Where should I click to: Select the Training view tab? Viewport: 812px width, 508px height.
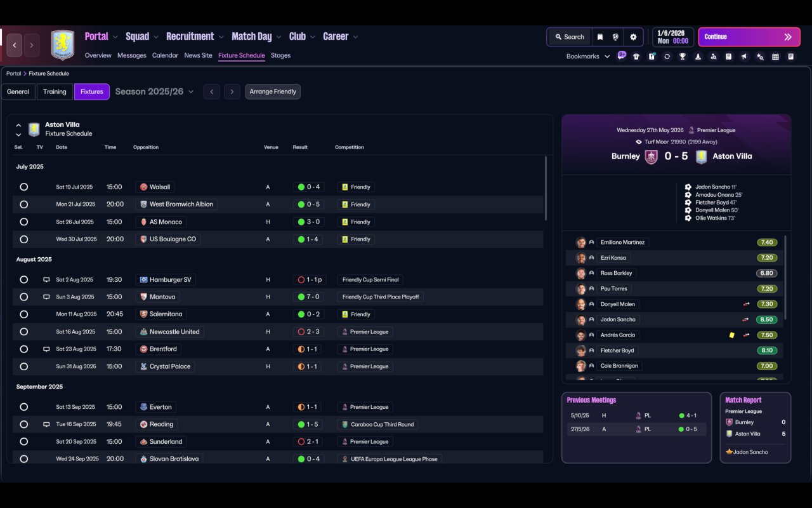[55, 92]
